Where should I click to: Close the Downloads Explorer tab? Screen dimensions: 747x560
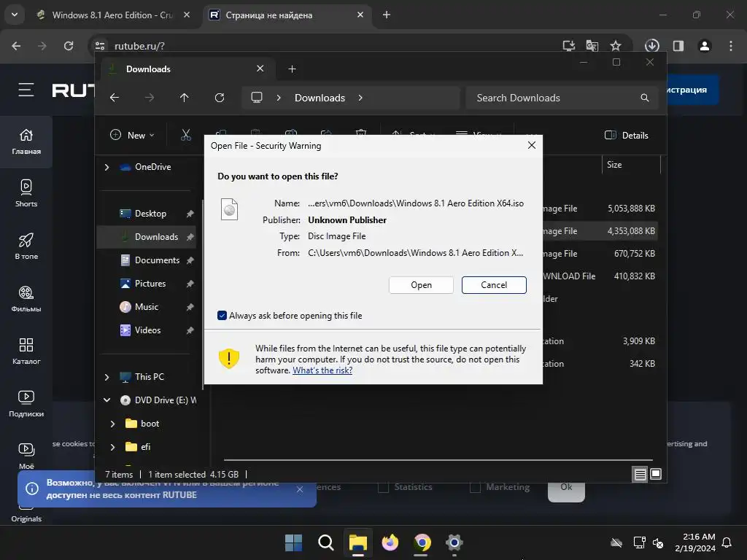[260, 69]
